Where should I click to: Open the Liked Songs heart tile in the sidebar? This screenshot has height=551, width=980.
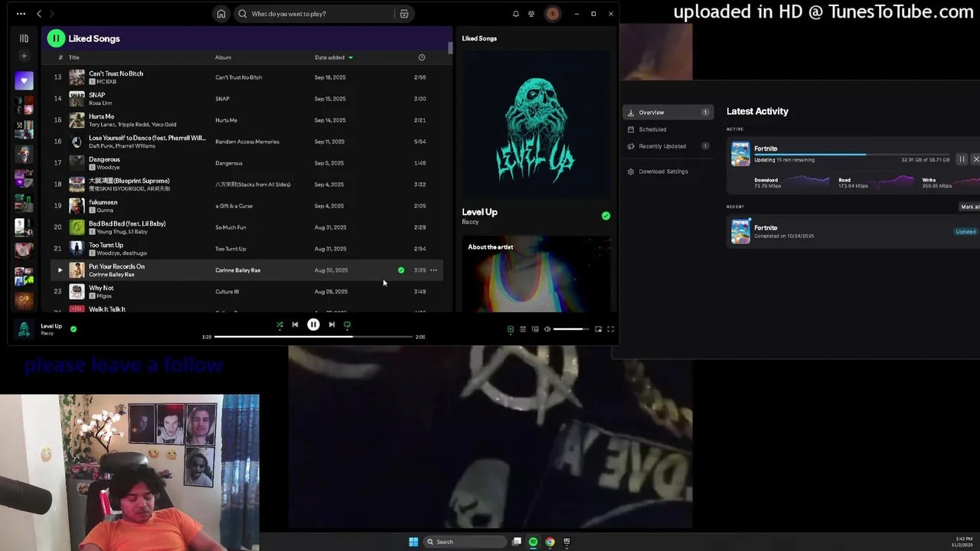pos(24,80)
